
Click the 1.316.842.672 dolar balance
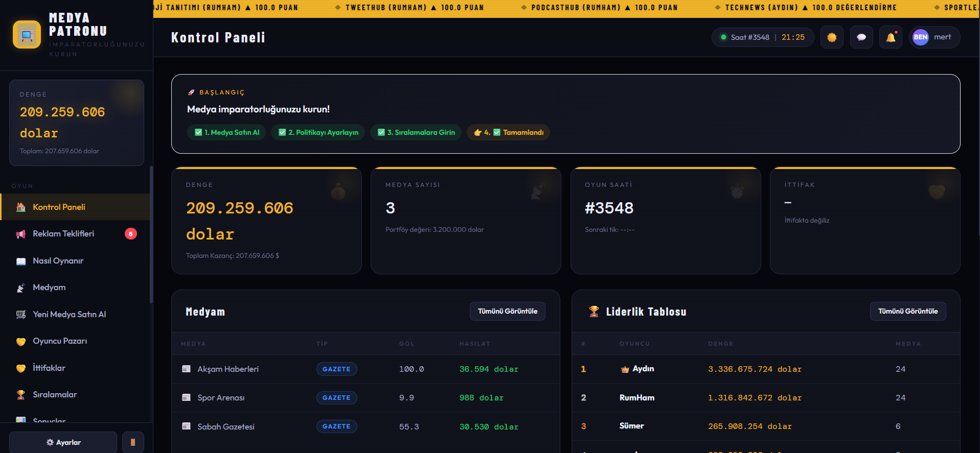pyautogui.click(x=755, y=398)
